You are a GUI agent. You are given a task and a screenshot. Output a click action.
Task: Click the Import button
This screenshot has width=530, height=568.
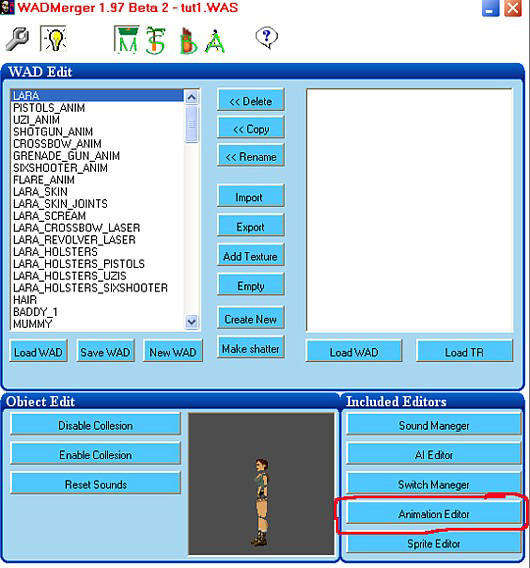251,196
